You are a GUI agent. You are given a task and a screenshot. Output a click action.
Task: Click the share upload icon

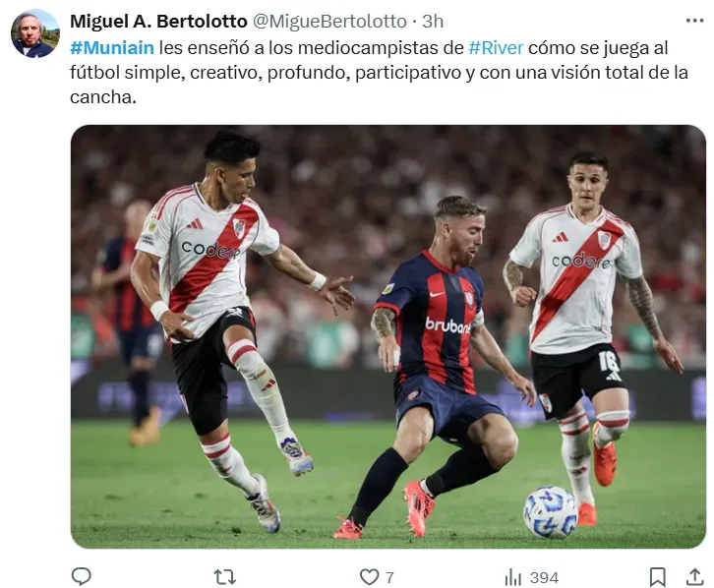pos(695,576)
